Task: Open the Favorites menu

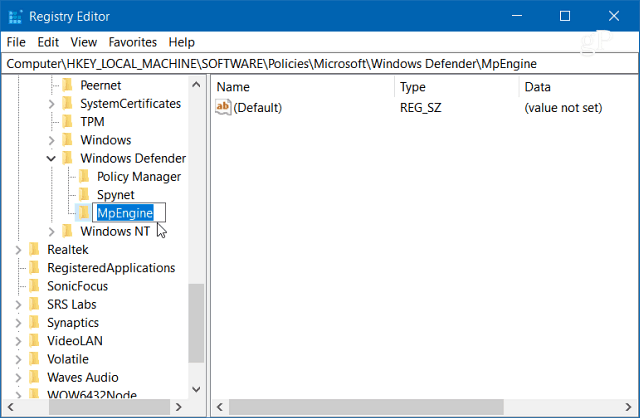Action: click(133, 42)
